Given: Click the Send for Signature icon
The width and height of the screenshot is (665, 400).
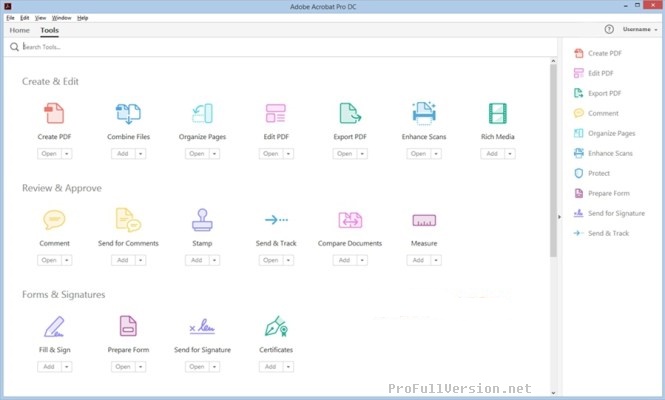Looking at the screenshot, I should [202, 326].
